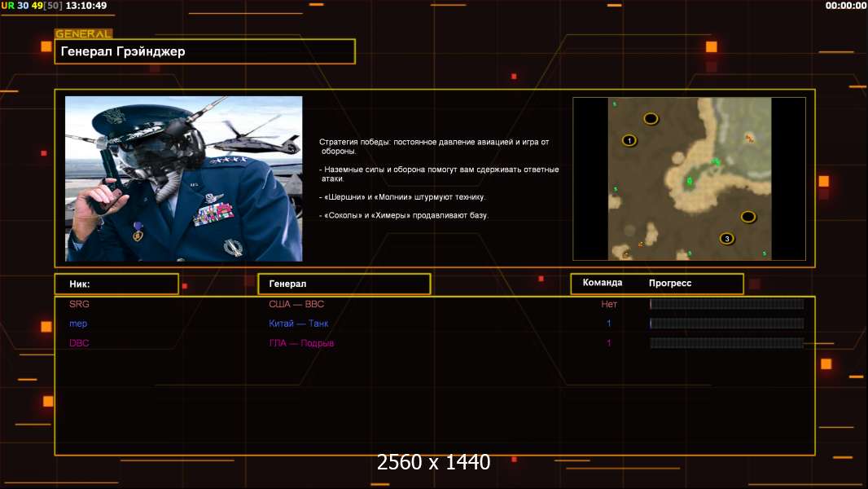This screenshot has width=868, height=489.
Task: Click the Команда column header
Action: pos(603,283)
